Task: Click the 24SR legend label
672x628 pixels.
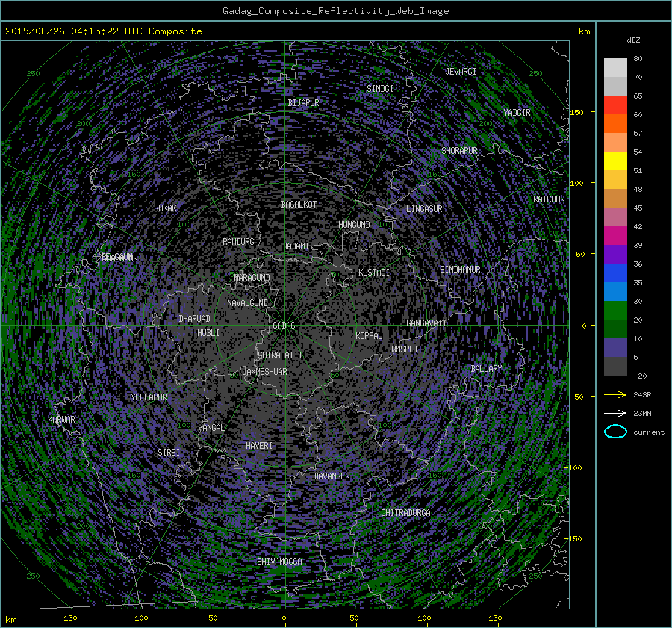Action: click(x=642, y=395)
